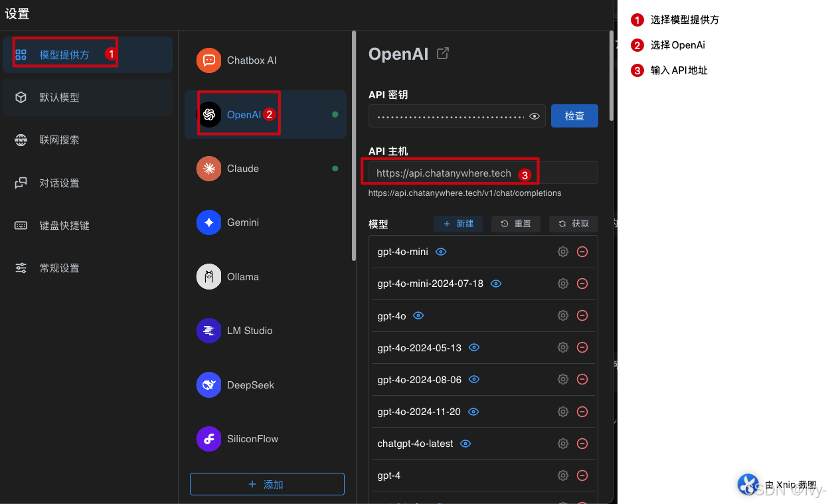Open the 常规设置 section
The width and height of the screenshot is (830, 504).
tap(88, 268)
